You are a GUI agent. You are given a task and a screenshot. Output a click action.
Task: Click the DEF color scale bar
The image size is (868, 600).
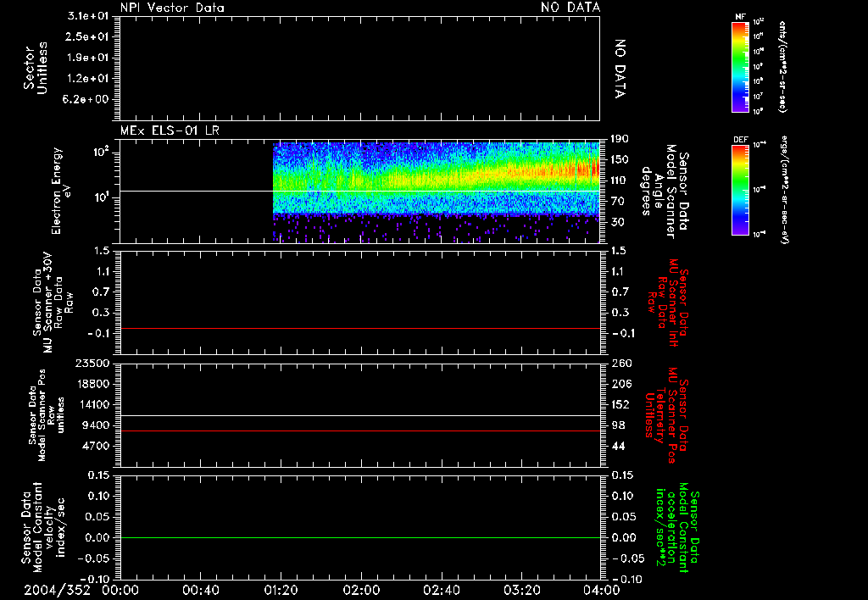pyautogui.click(x=740, y=190)
